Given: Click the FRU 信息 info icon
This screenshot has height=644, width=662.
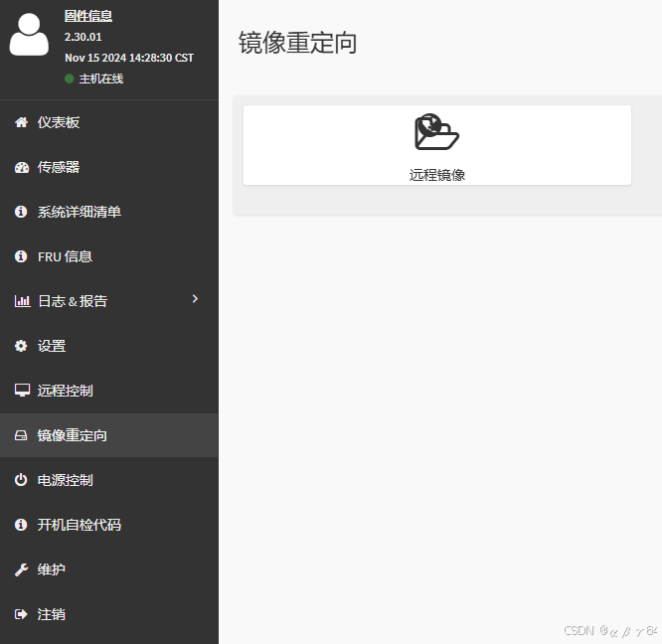Looking at the screenshot, I should [21, 256].
